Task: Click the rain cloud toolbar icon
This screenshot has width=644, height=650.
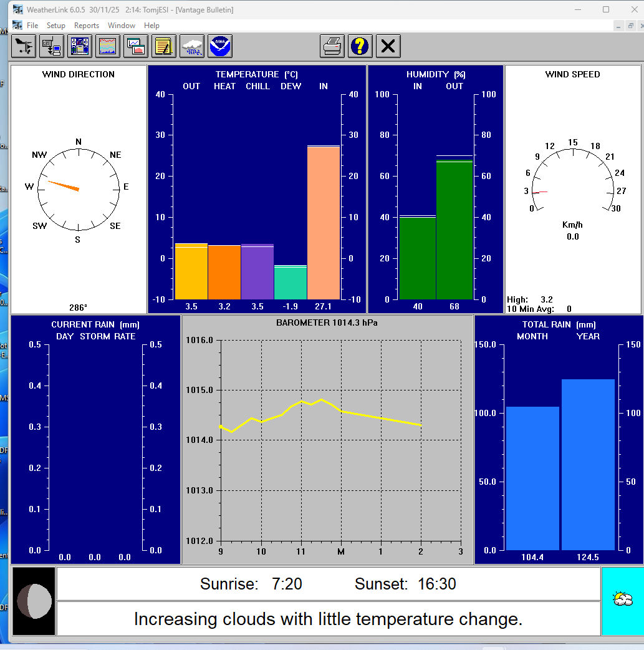Action: pos(192,46)
